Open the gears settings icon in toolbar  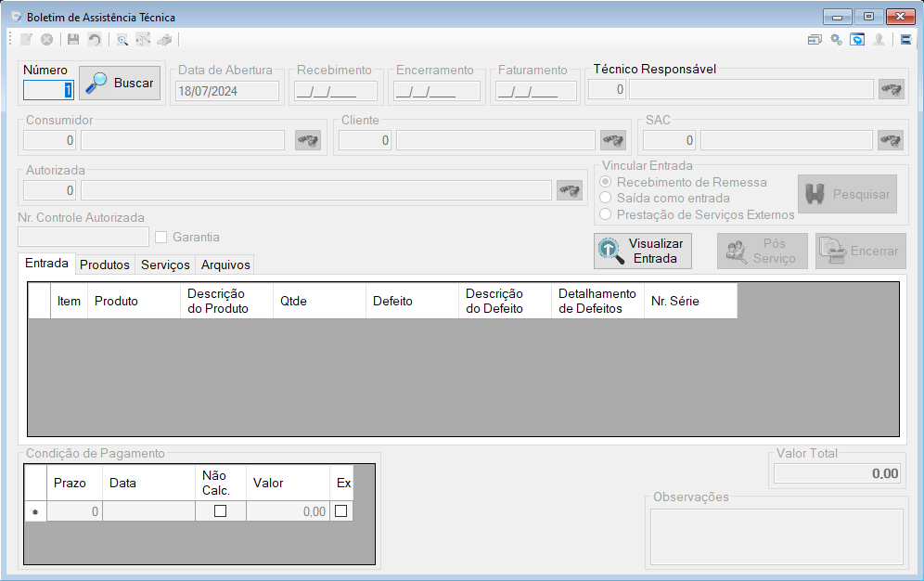coord(836,40)
